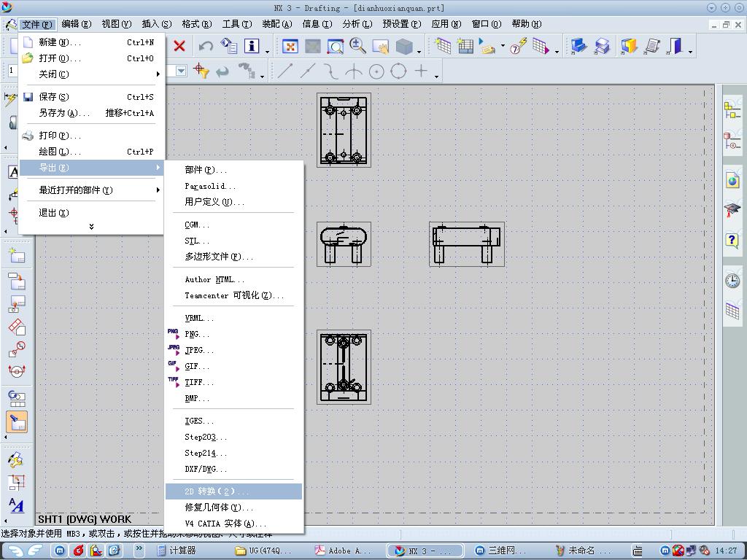Screen dimensions: 747x560
Task: Open the Internet Explorer side tab icon
Action: coord(732,181)
